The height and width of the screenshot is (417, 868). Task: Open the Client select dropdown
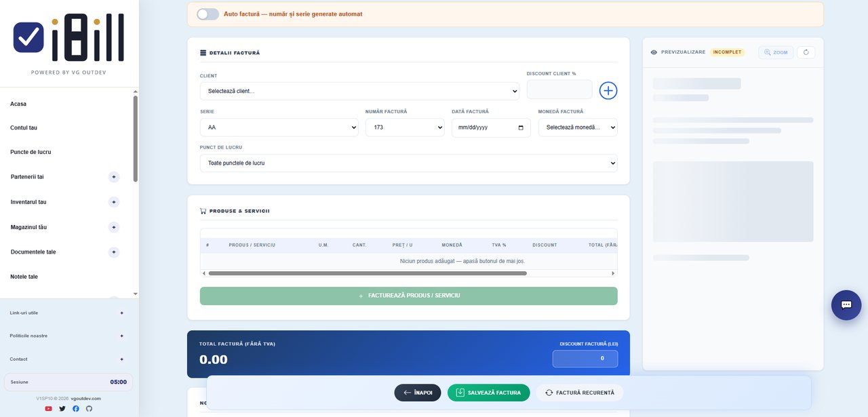coord(359,91)
